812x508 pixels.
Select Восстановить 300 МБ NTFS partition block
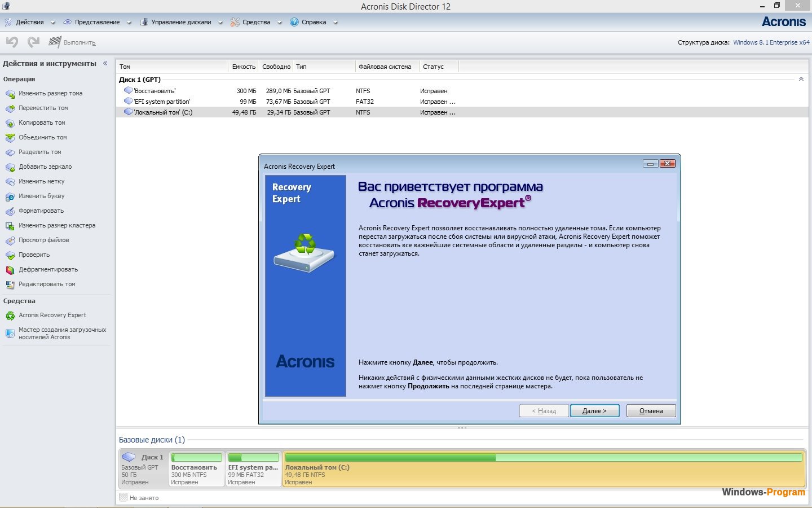point(196,468)
